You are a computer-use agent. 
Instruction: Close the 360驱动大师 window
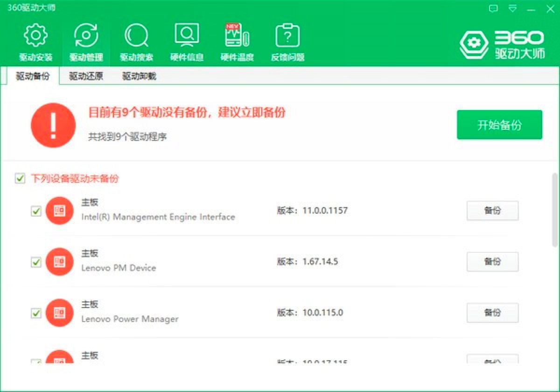[550, 9]
